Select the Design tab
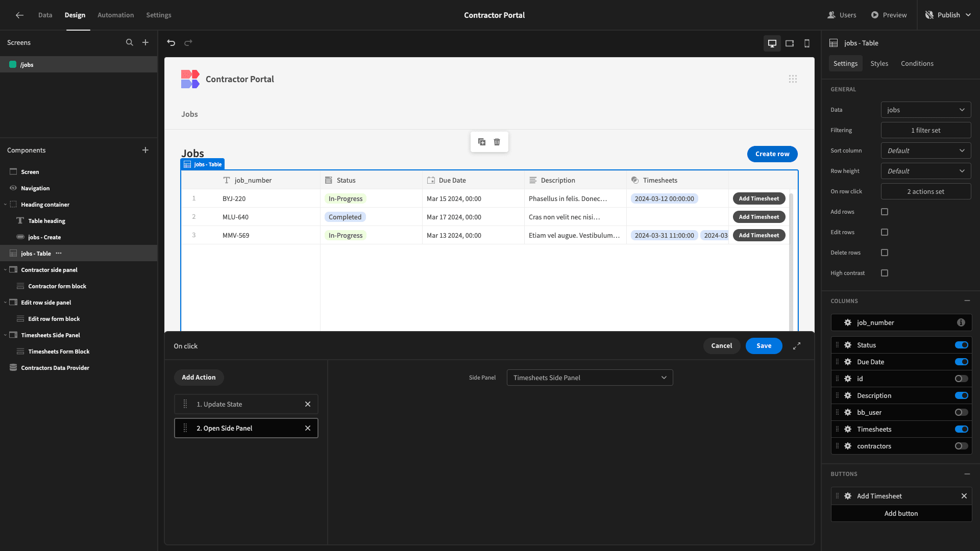This screenshot has width=980, height=551. coord(75,15)
